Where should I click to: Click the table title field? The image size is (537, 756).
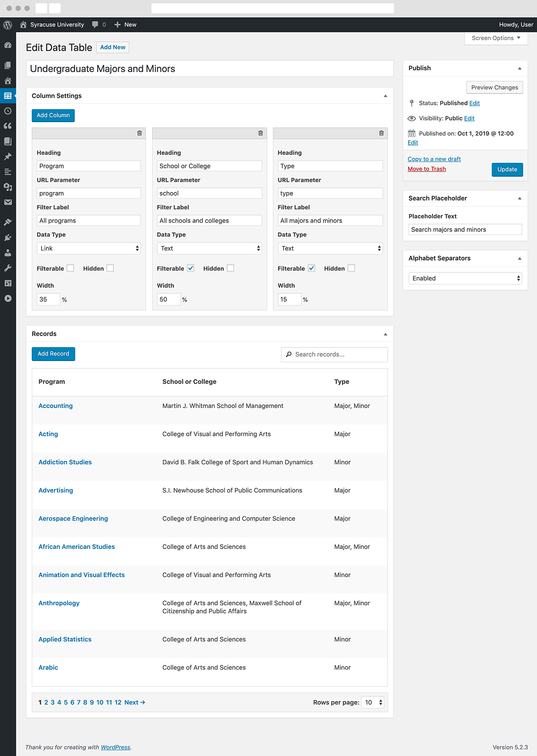210,68
